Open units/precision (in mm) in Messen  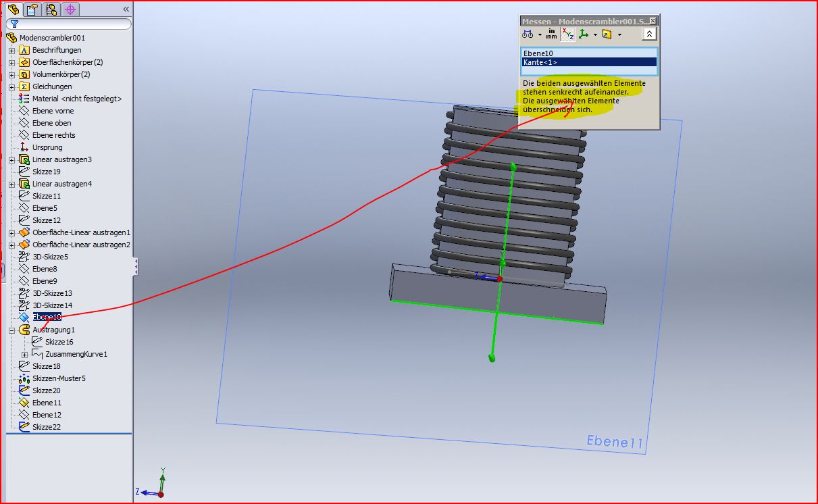tap(551, 34)
